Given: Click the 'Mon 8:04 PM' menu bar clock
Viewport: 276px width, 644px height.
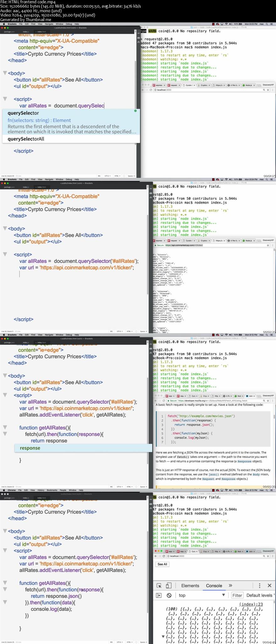Looking at the screenshot, I should click(x=251, y=179).
